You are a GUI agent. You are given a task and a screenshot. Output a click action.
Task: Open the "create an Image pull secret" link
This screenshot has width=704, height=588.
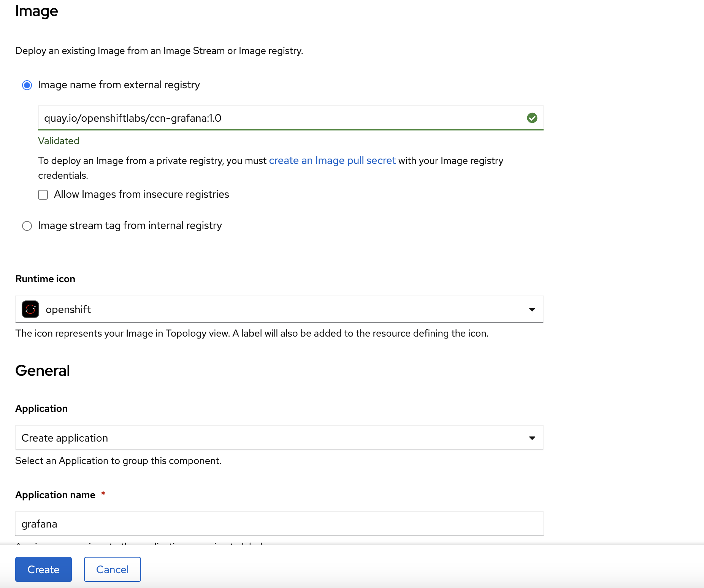pyautogui.click(x=332, y=161)
